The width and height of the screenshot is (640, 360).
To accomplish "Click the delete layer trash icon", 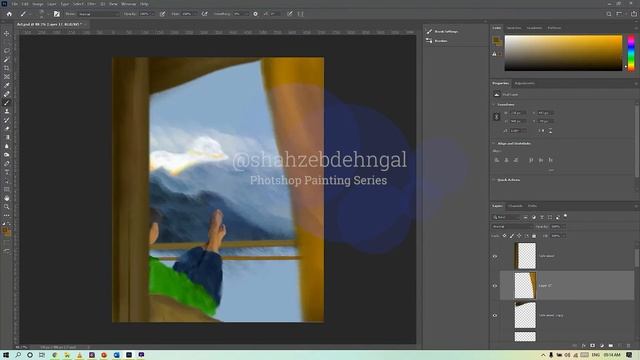I will [x=629, y=346].
